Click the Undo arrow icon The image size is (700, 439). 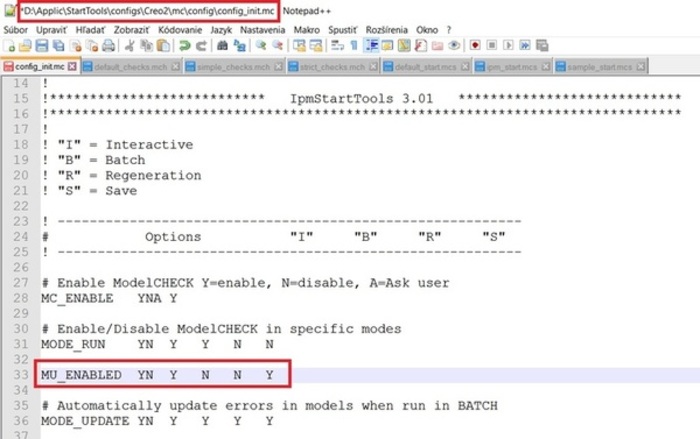point(185,45)
